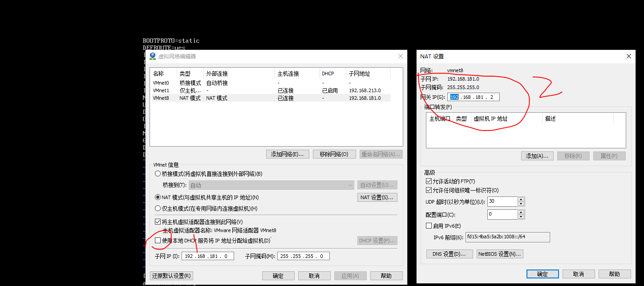
Task: Enable the local DHCP service checkbox
Action: click(158, 240)
